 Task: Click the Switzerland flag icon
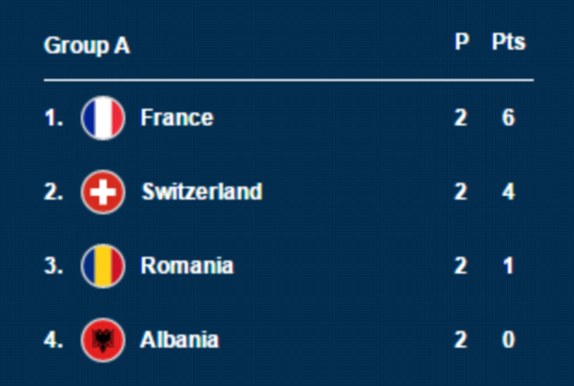tap(103, 192)
